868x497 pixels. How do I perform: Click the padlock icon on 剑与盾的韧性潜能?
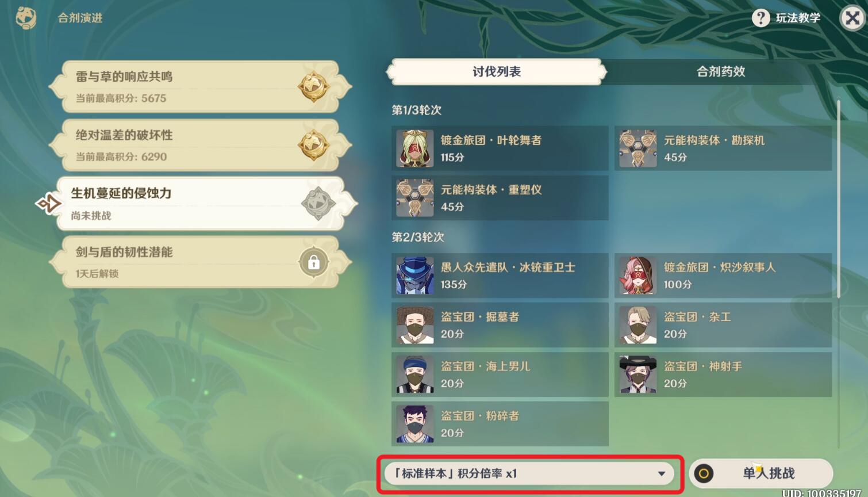tap(314, 263)
